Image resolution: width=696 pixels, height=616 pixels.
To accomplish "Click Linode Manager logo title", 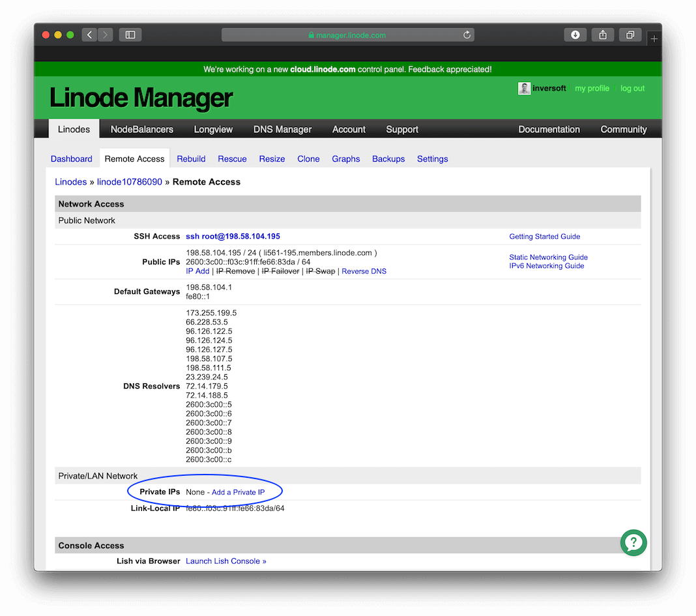I will click(x=141, y=98).
